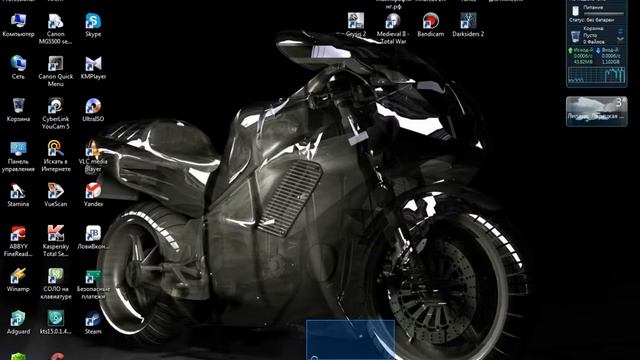Click the blue incoming traffic arrow
Viewport: 640px width, 360px height.
598,51
